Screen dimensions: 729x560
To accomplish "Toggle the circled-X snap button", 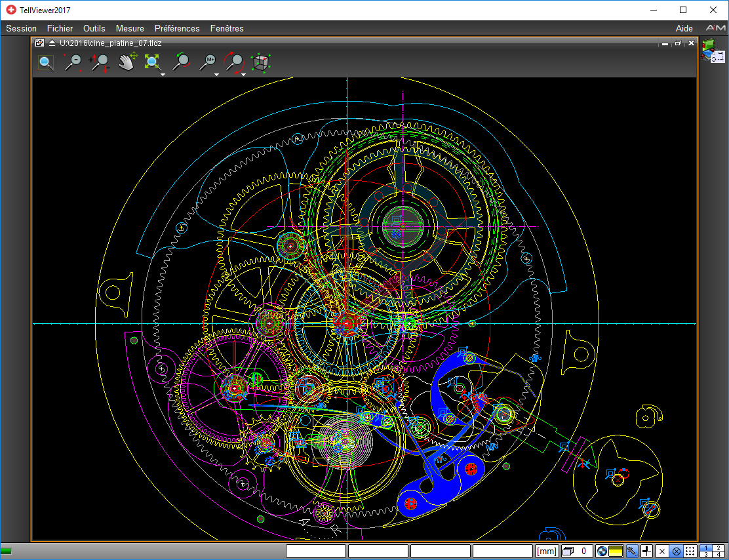I will click(677, 551).
